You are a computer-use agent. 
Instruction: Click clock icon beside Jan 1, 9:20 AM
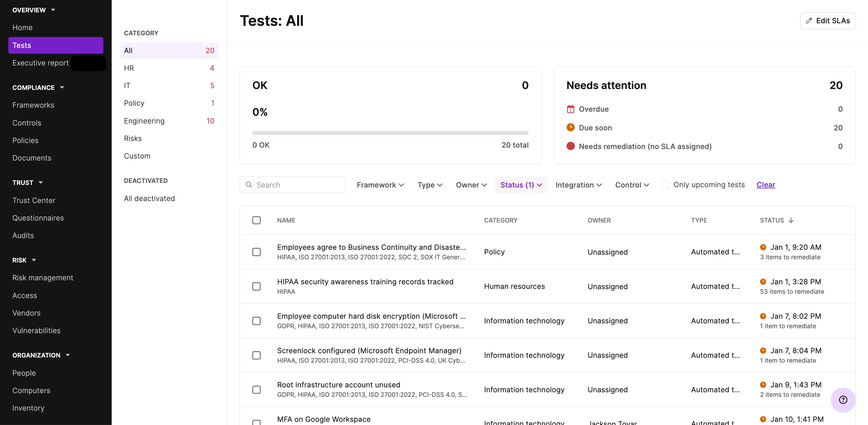pos(763,247)
